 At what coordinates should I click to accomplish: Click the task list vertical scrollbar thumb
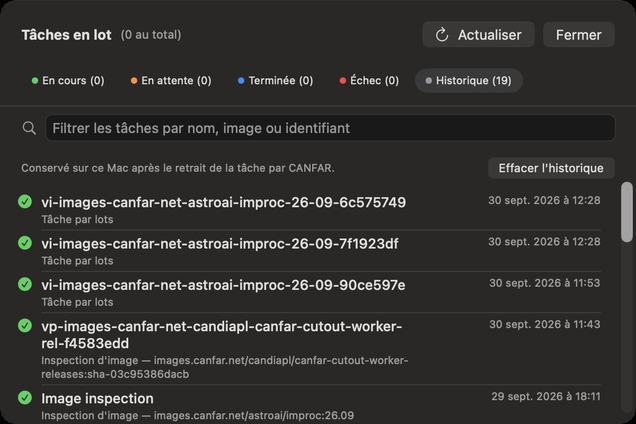(x=627, y=212)
